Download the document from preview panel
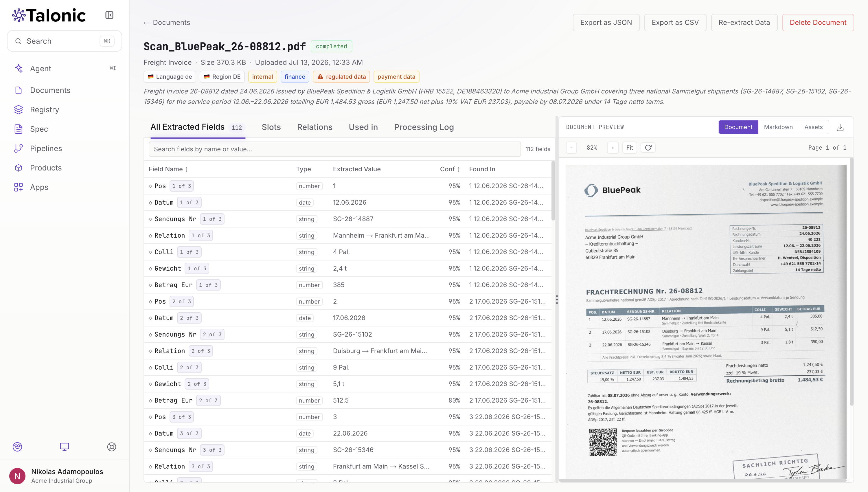Viewport: 868px width, 492px height. [x=840, y=127]
